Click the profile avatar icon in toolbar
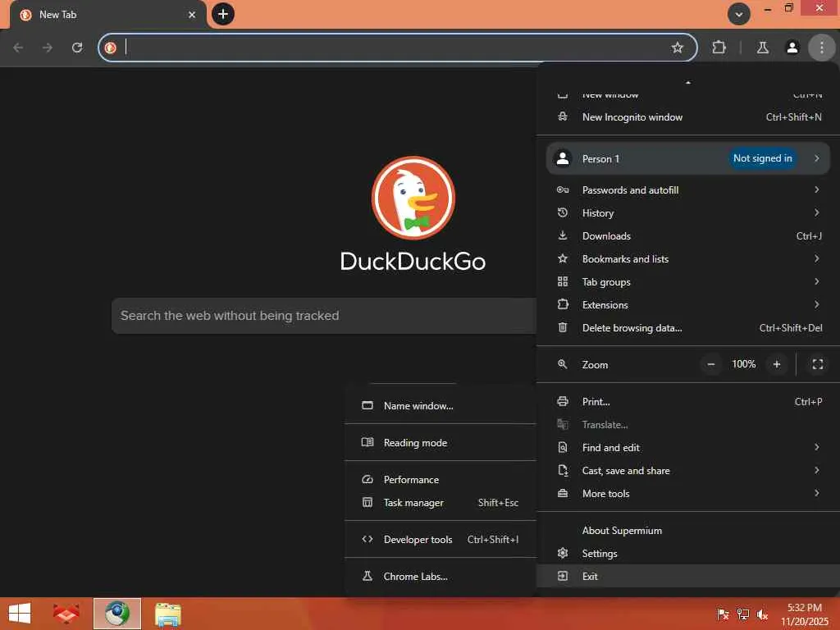The image size is (840, 630). click(x=792, y=48)
